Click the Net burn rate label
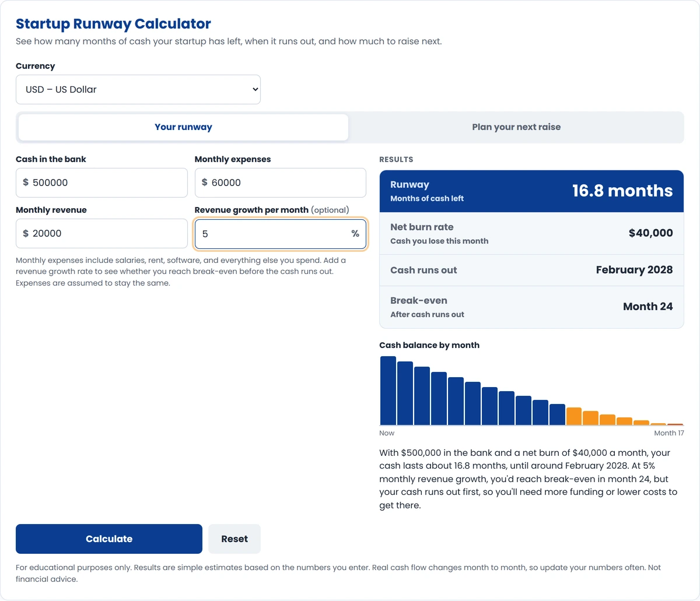Image resolution: width=700 pixels, height=601 pixels. [422, 227]
